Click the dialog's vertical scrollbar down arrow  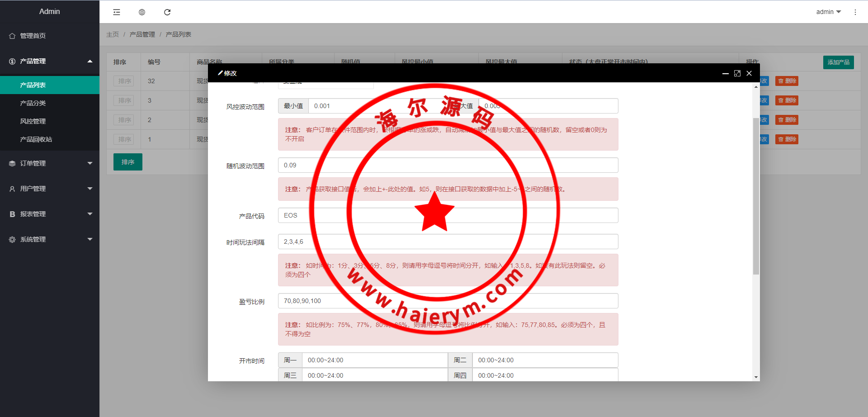click(756, 377)
